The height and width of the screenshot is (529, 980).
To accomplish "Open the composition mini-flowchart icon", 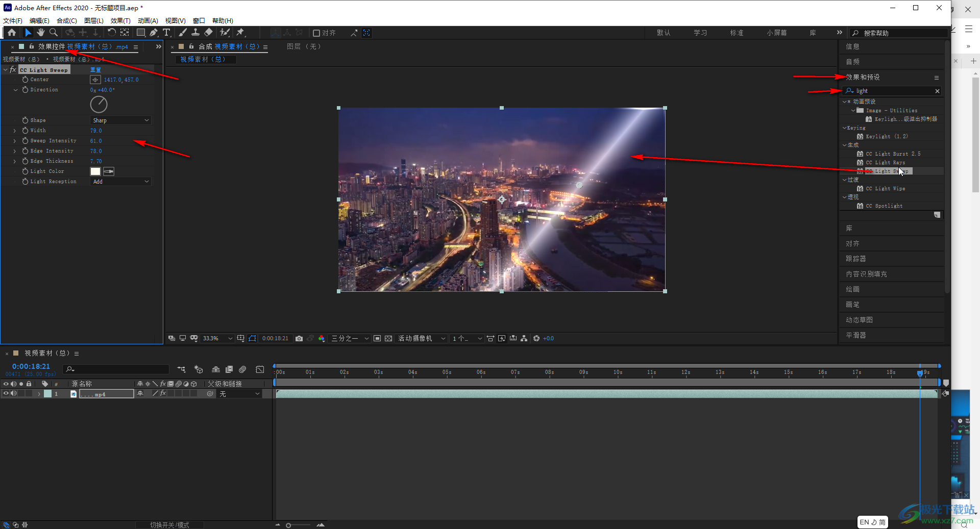I will [181, 369].
